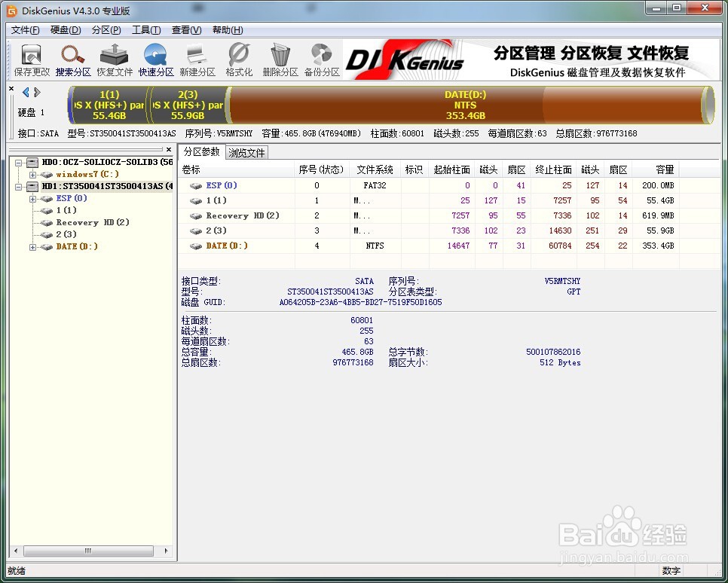Screen dimensions: 728x583
Task: Expand the DATE(D:) tree node
Action: point(32,247)
